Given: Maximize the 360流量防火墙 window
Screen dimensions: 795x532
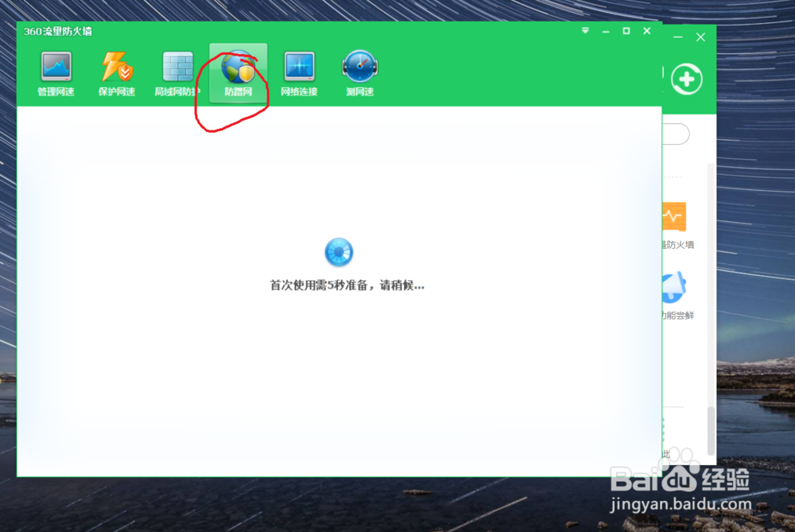Looking at the screenshot, I should 626,31.
